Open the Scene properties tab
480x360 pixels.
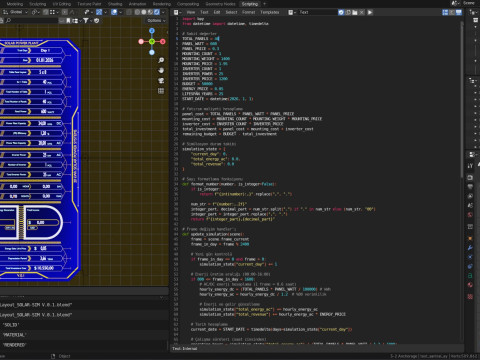click(x=470, y=205)
